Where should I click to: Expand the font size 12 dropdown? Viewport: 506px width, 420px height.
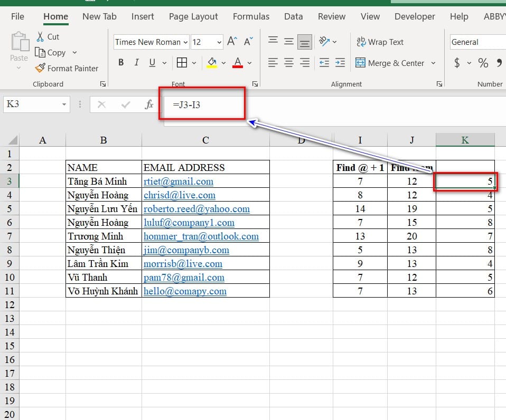[x=219, y=42]
